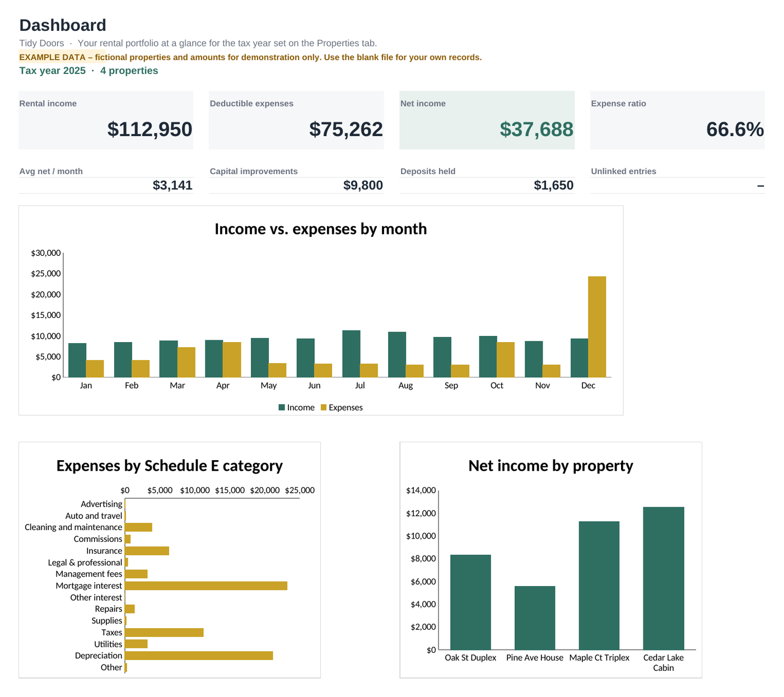The width and height of the screenshot is (784, 697).
Task: Select the Avg net / month value $3,141
Action: tap(172, 185)
